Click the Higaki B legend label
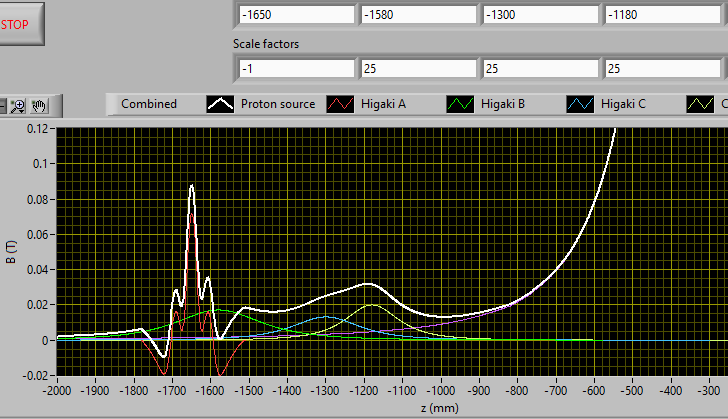This screenshot has width=728, height=419. (x=503, y=104)
